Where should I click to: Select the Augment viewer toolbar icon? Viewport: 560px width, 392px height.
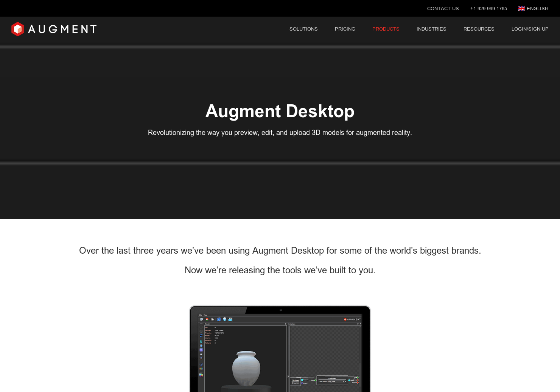(x=207, y=319)
